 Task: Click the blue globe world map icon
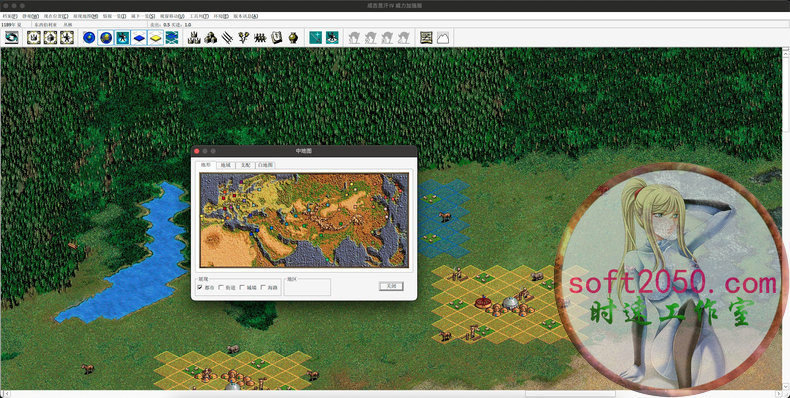89,38
